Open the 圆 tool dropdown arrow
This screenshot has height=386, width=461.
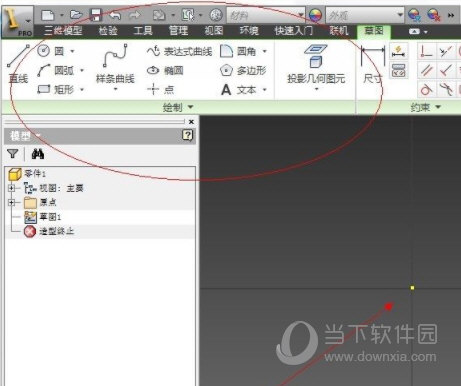[x=72, y=51]
